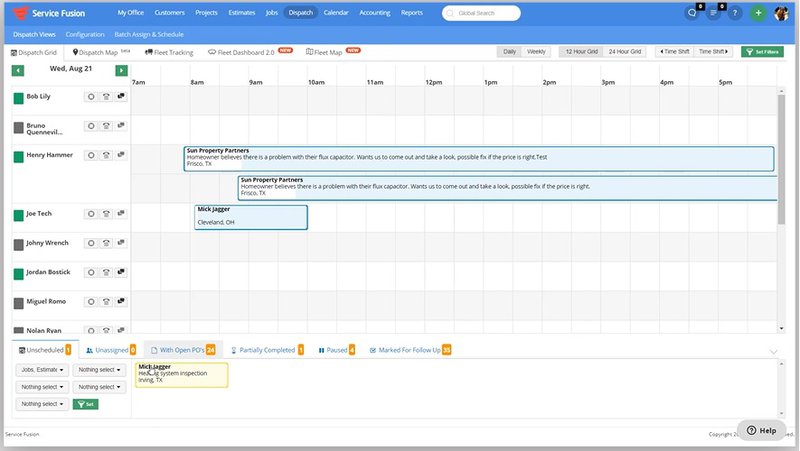Open the My Office menu
Screen dimensions: 800x451
[131, 13]
